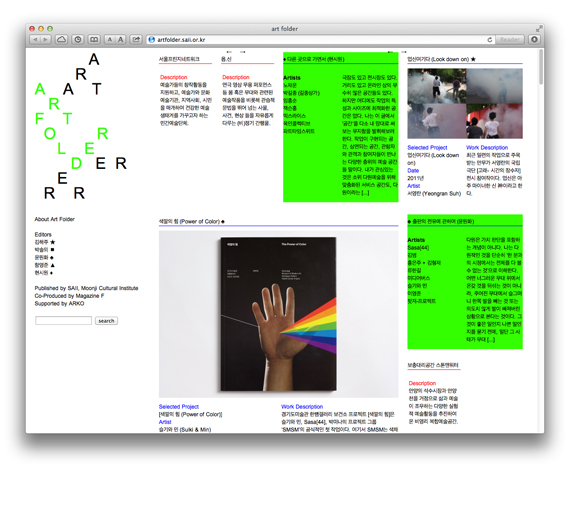Image resolution: width=568 pixels, height=516 pixels.
Task: Click the search button on the sidebar
Action: 106,321
